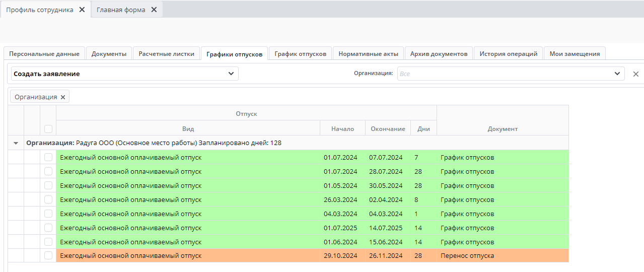Screen dimensions: 644x272
Task: Tick the checkbox for the 26.03.2024 vacation
Action: coord(48,199)
